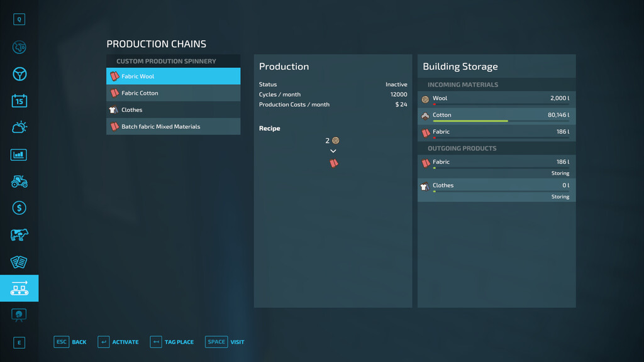Select the production chains conveyor icon

coord(19,288)
